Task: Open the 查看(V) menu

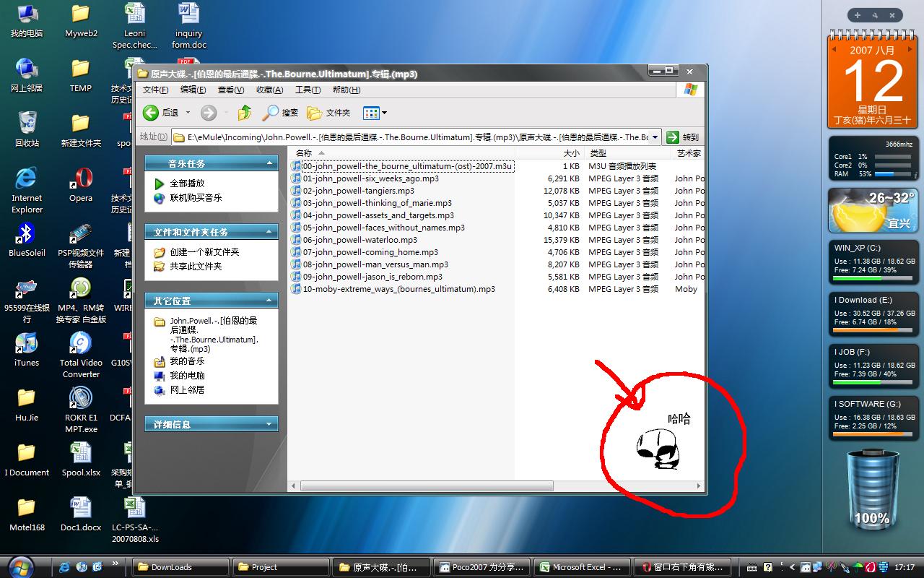Action: coord(231,90)
